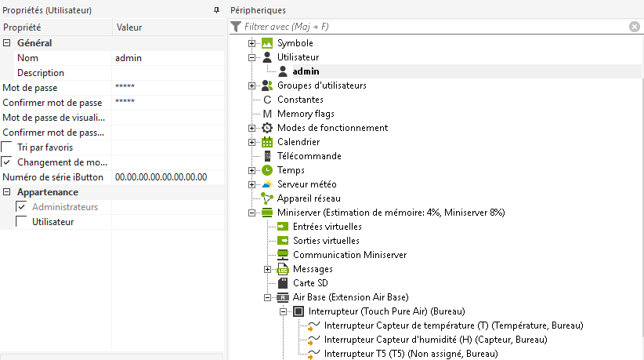Click the filter funnel icon
644x360 pixels.
(x=236, y=27)
